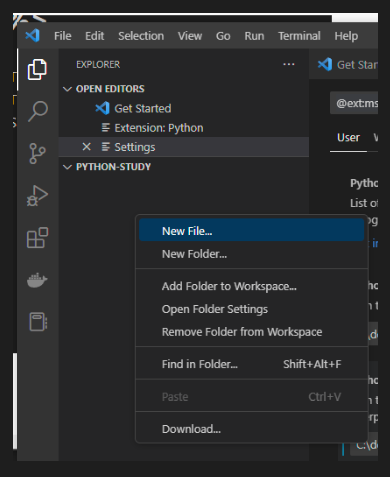Collapse the PYTHON-STUDY folder section
Screen dimensions: 390x477
pos(67,167)
